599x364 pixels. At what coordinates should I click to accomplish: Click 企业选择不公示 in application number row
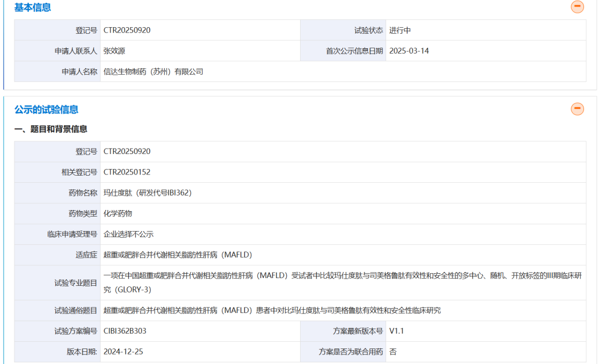tap(128, 234)
